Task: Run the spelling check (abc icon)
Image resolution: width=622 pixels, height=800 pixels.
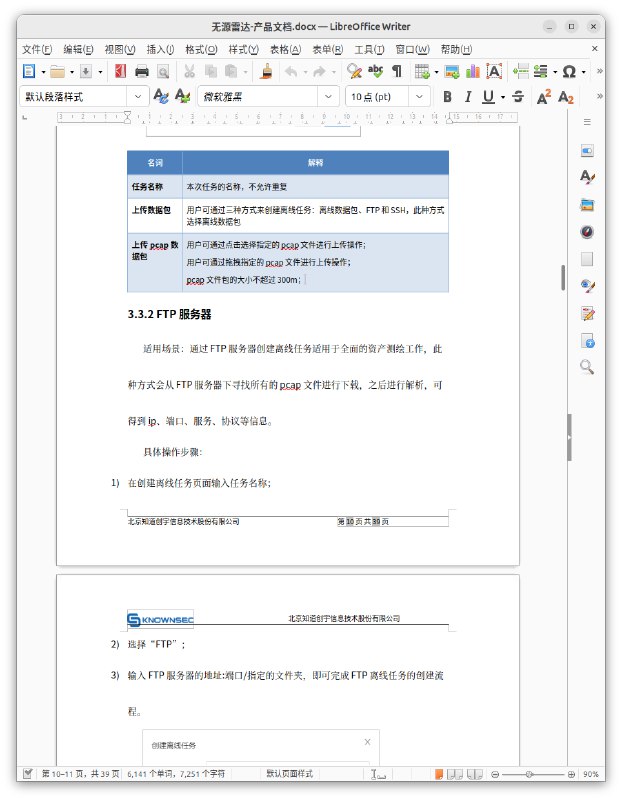Action: point(376,71)
